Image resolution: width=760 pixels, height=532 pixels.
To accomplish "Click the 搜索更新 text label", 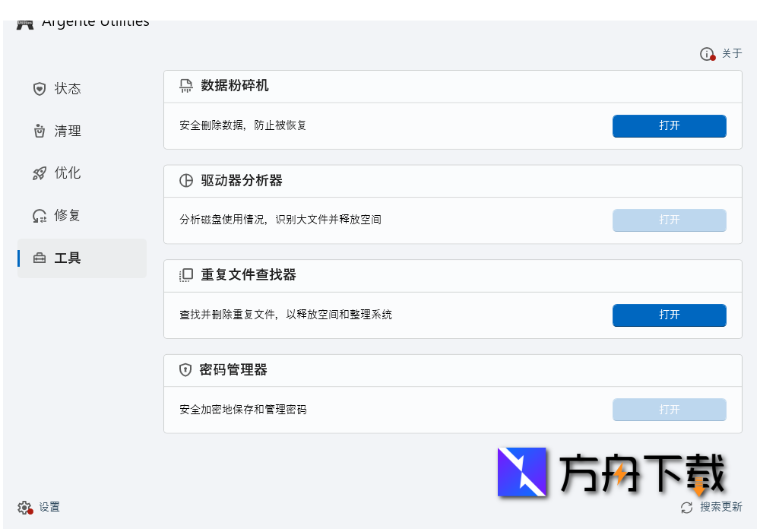I will click(x=720, y=506).
